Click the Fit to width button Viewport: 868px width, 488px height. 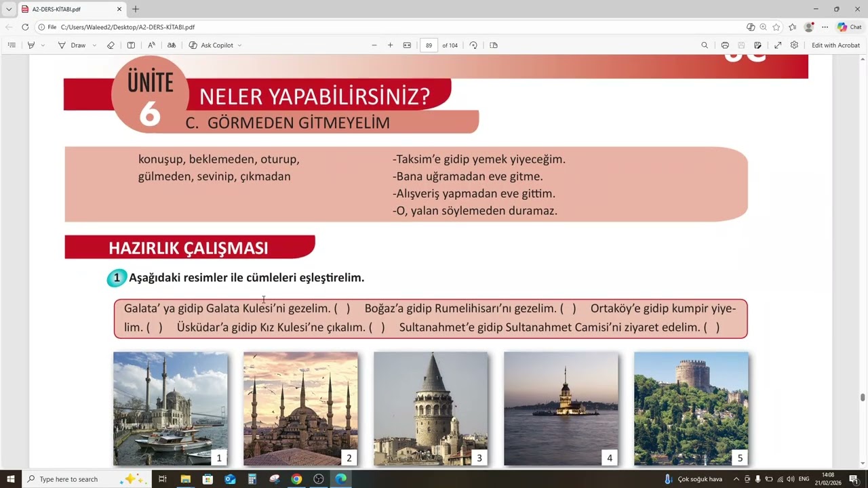pos(407,45)
